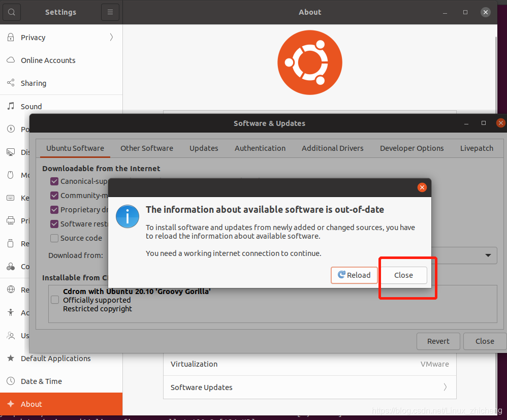Open Software Updates row chevron
The height and width of the screenshot is (420, 507).
[445, 387]
